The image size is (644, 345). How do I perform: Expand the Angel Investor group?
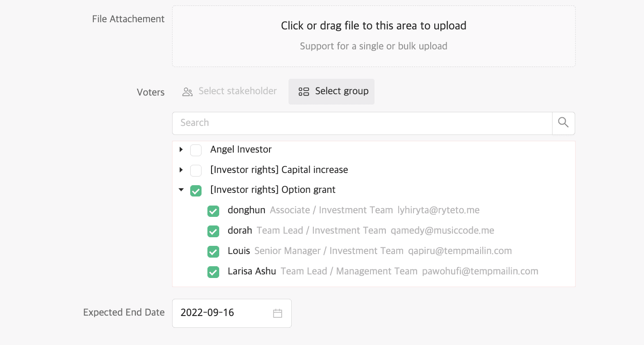[x=181, y=149]
